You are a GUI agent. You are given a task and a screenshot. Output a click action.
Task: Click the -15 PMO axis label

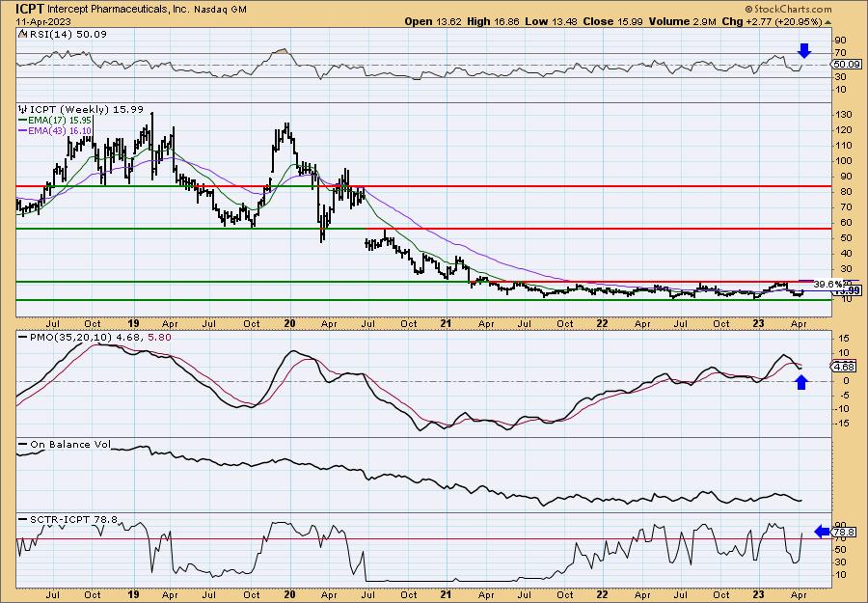point(841,423)
